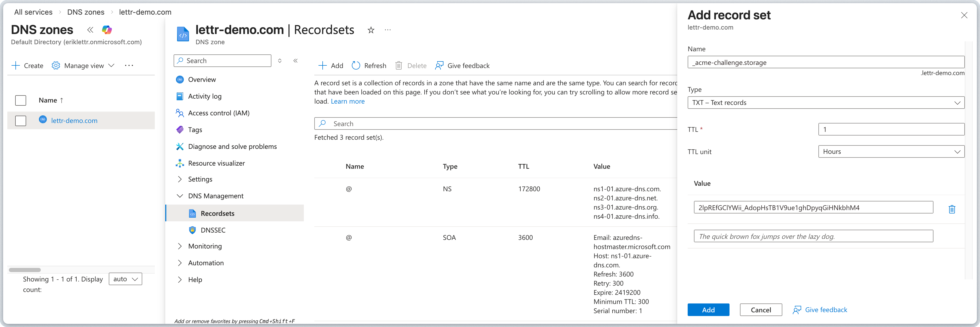Screen dimensions: 980x327
Task: Open the Resource visualizer
Action: [x=216, y=163]
